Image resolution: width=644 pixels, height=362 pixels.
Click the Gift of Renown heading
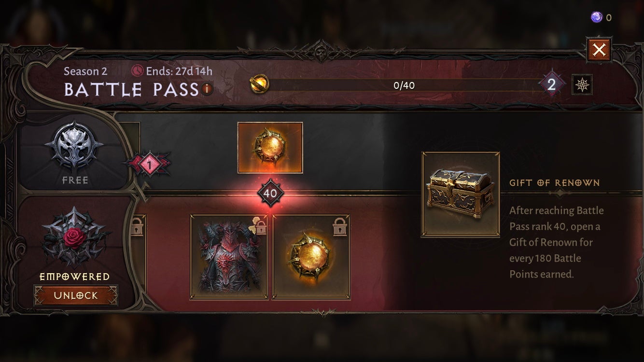tap(555, 182)
